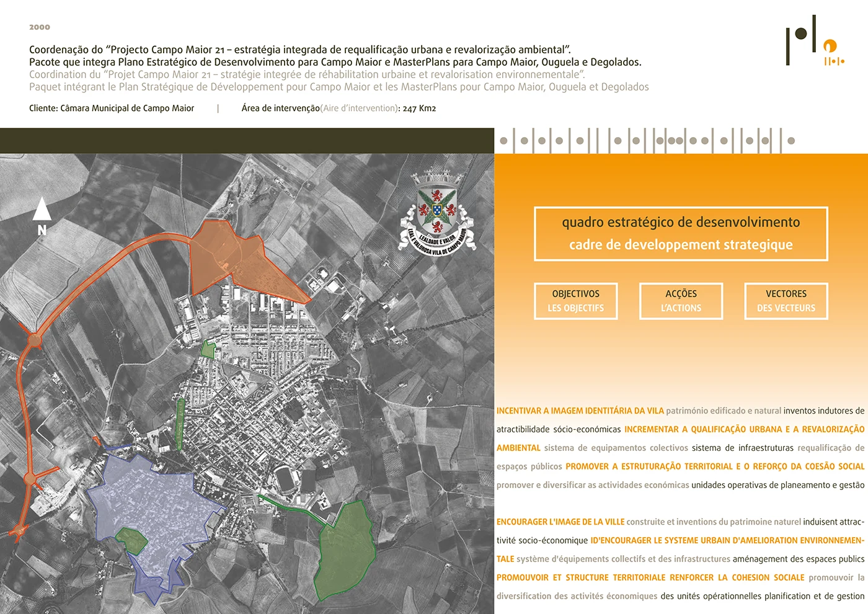Click the year '2000' label

(40, 27)
